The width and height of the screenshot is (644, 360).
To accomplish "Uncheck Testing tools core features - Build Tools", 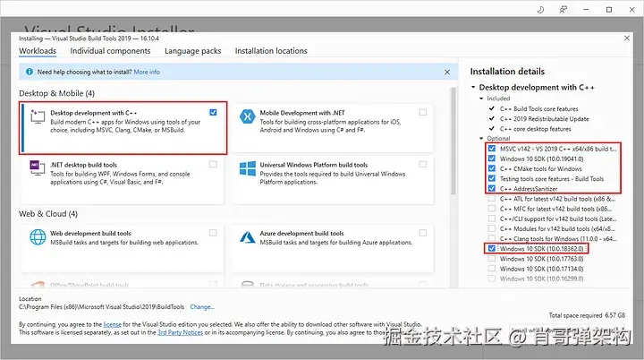I will pyautogui.click(x=492, y=178).
